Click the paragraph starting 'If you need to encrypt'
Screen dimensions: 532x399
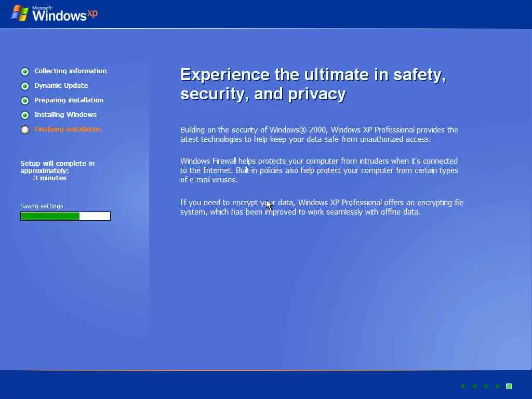(x=322, y=207)
